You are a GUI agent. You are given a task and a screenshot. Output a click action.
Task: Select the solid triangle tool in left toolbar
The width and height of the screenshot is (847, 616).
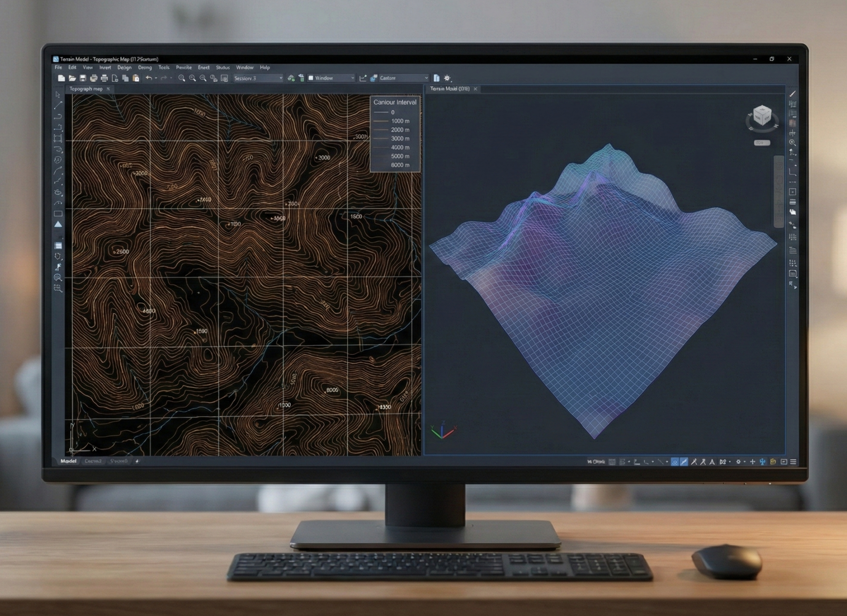click(58, 225)
